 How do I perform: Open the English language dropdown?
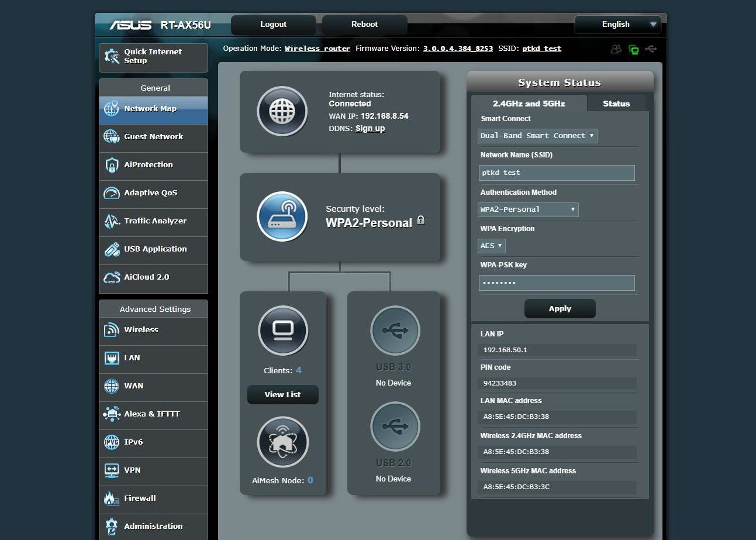(617, 25)
